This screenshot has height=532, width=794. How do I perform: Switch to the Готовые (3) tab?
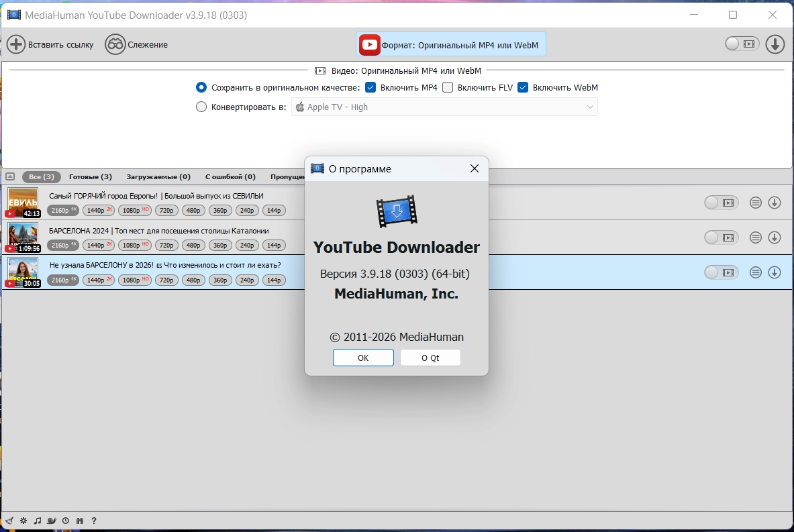(x=91, y=176)
